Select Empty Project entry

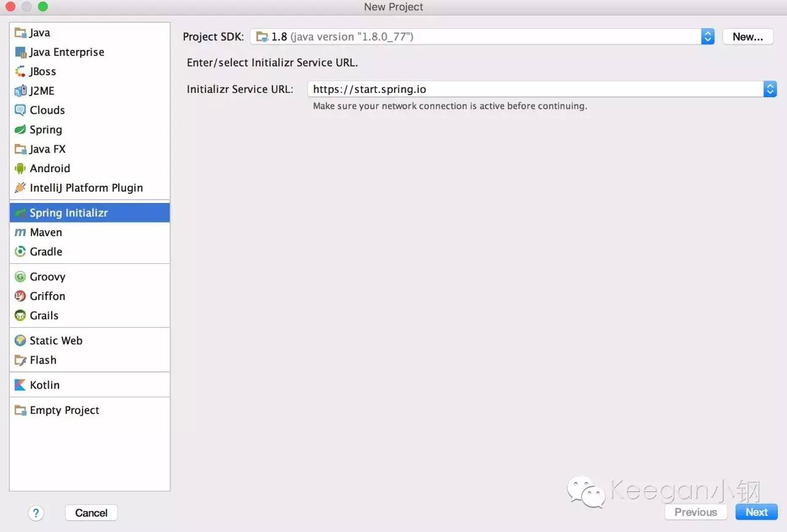(65, 410)
